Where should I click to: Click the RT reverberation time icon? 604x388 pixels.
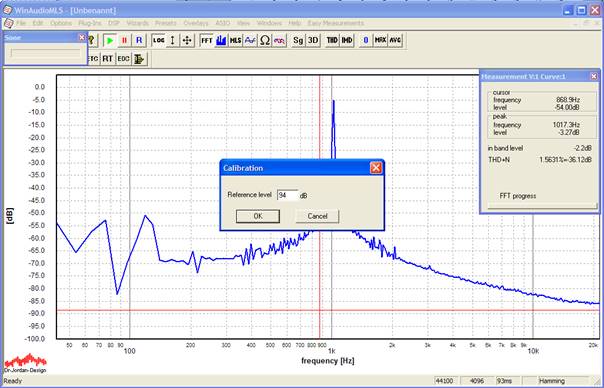[107, 59]
